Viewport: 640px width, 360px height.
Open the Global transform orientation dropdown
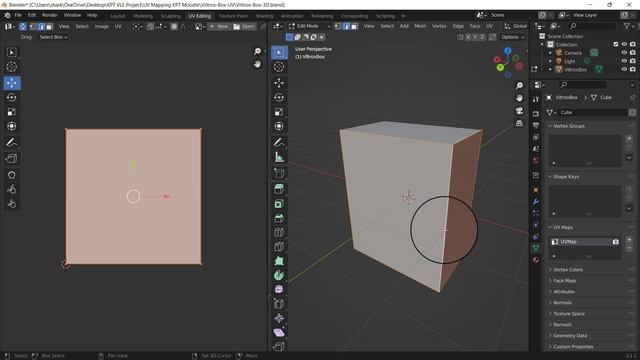516,26
